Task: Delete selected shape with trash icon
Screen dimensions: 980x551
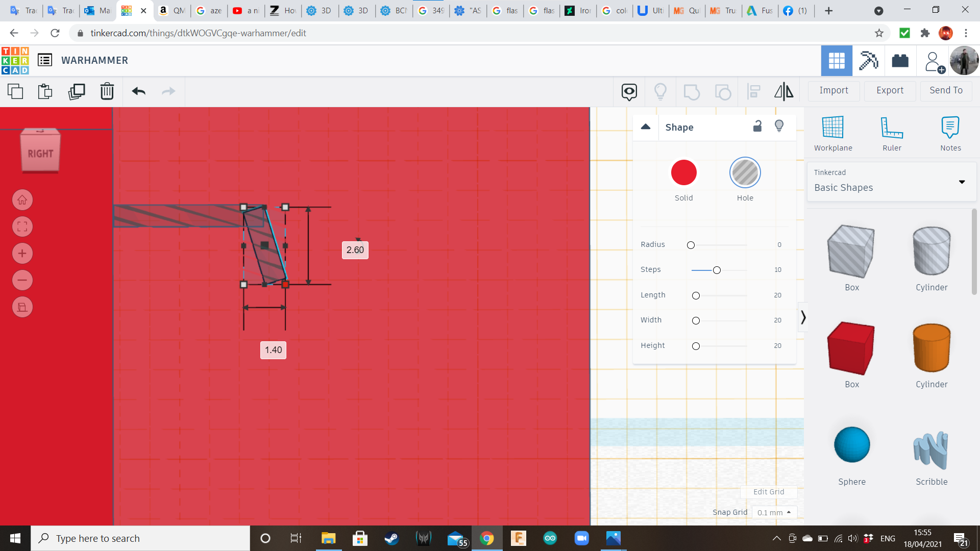Action: point(107,91)
